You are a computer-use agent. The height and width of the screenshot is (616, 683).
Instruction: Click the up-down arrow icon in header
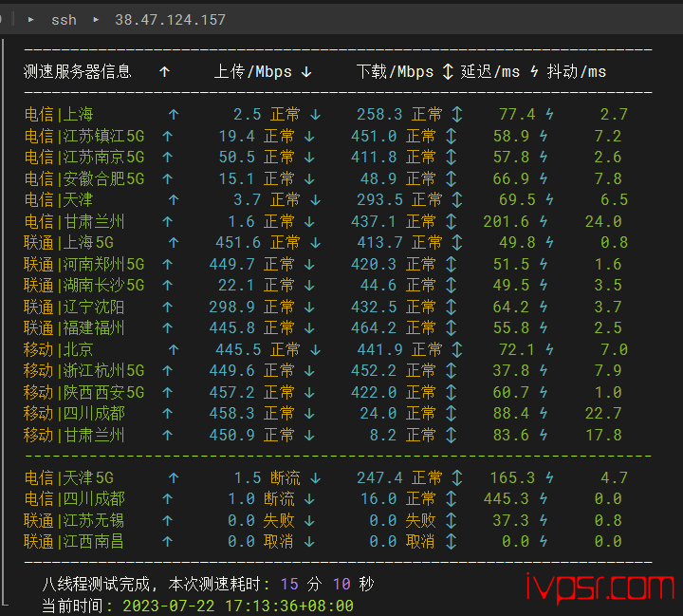click(448, 71)
